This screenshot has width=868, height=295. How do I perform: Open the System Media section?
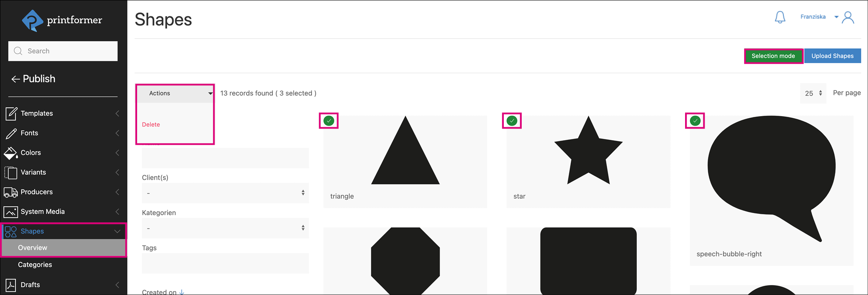pos(42,211)
